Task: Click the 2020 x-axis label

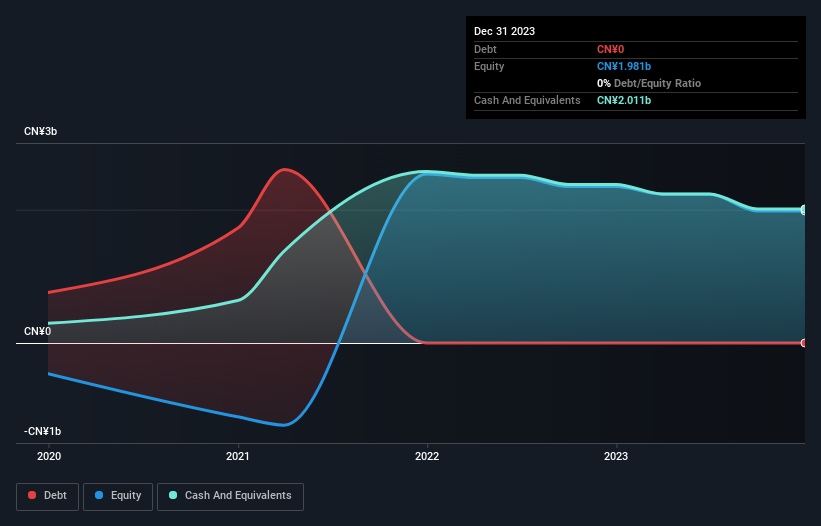Action: click(49, 456)
